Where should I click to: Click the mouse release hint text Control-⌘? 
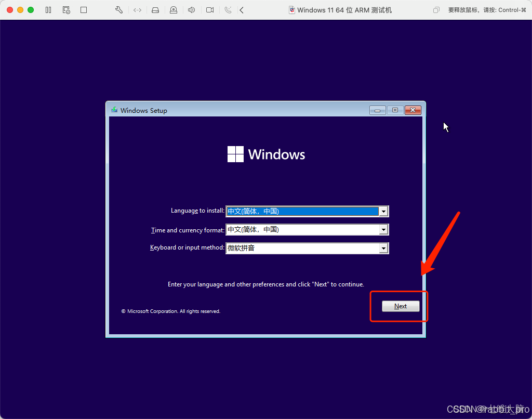(487, 10)
